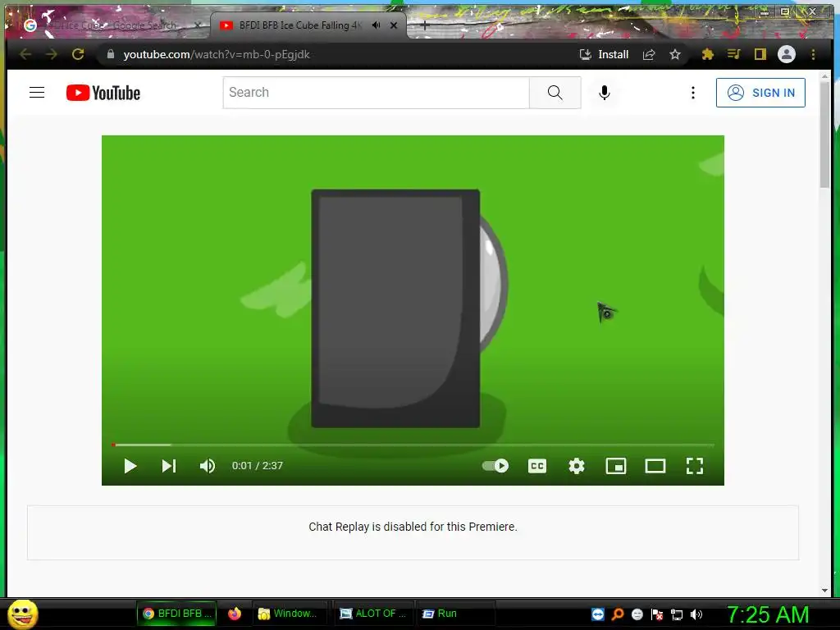Enter full screen mode

(x=695, y=466)
